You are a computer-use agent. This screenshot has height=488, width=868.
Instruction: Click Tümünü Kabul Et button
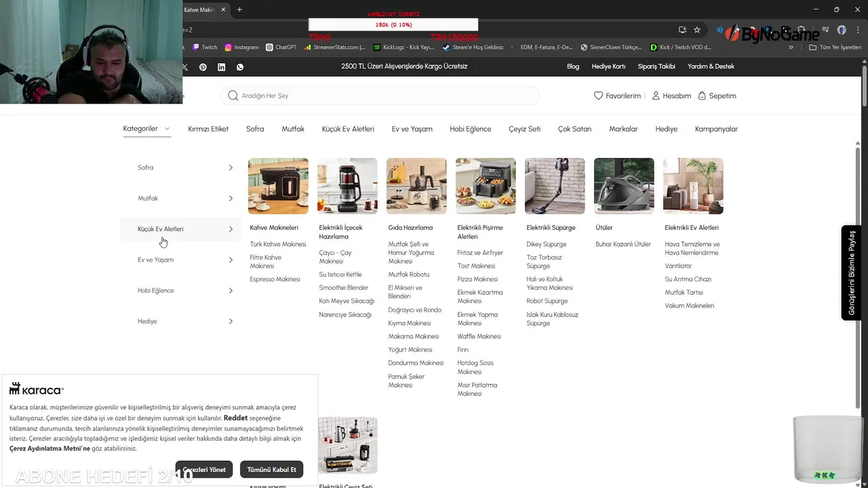[x=271, y=470]
